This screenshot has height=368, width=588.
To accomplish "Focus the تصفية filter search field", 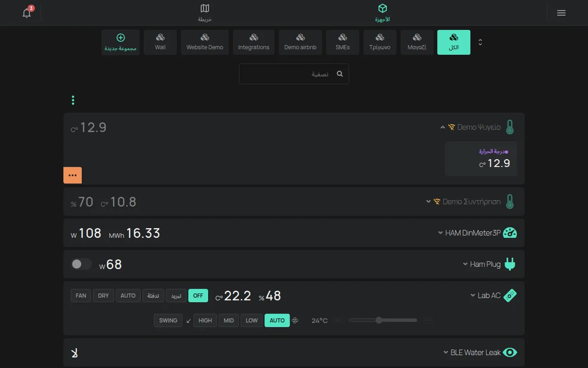I will pyautogui.click(x=294, y=74).
